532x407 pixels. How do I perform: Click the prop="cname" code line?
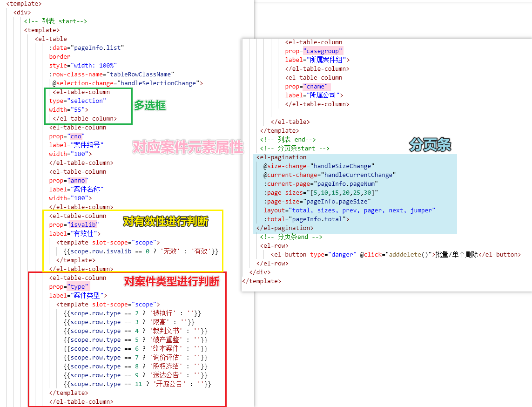click(307, 87)
